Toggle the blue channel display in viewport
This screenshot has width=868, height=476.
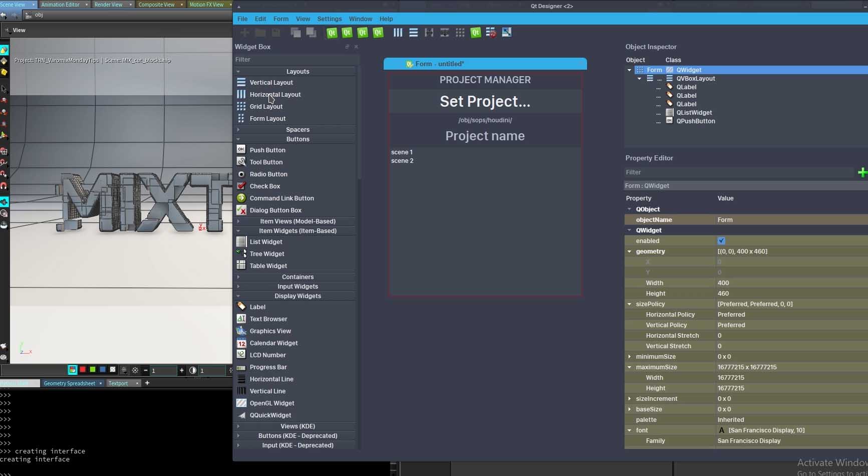pos(103,370)
